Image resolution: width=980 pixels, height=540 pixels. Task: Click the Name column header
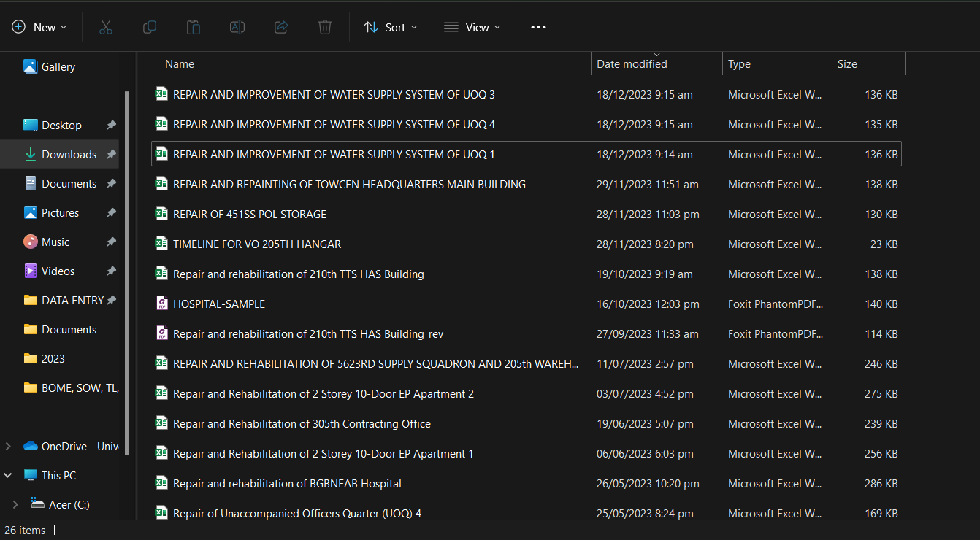[180, 64]
